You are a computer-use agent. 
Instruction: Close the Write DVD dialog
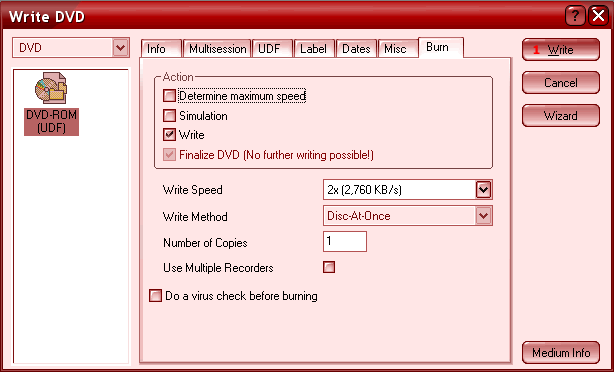pyautogui.click(x=598, y=16)
